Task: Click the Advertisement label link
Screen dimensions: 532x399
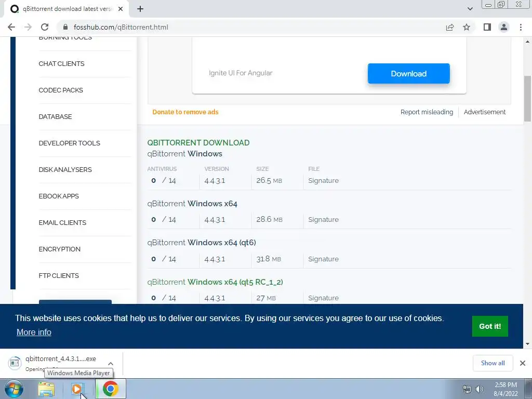Action: point(485,112)
